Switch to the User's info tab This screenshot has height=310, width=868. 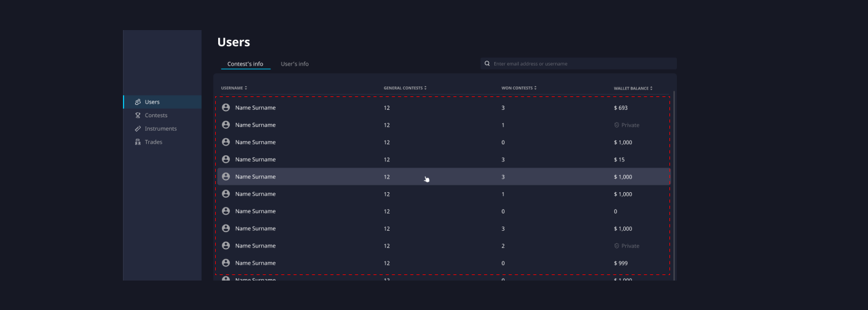tap(294, 64)
